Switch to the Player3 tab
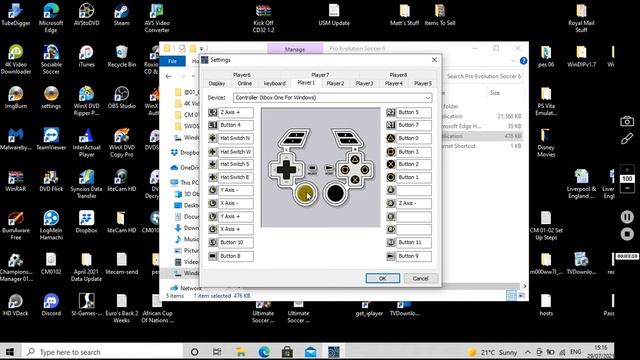Image resolution: width=640 pixels, height=360 pixels. coord(364,83)
